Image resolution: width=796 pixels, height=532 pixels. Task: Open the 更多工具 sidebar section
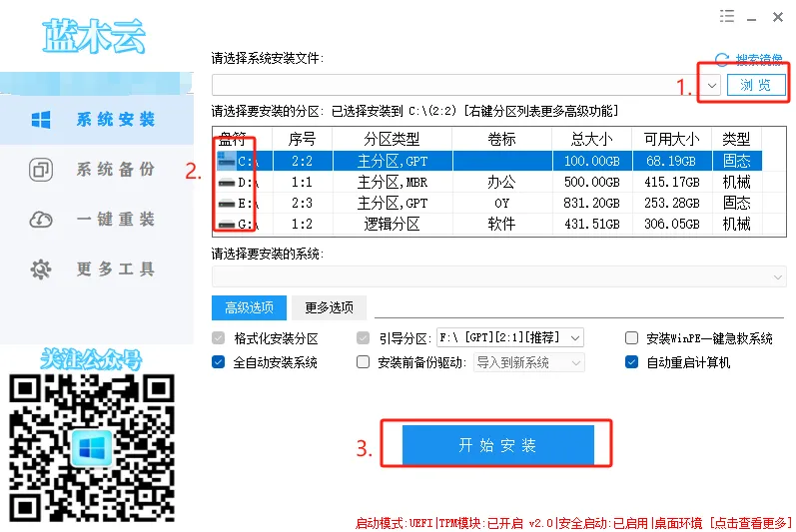(x=97, y=268)
